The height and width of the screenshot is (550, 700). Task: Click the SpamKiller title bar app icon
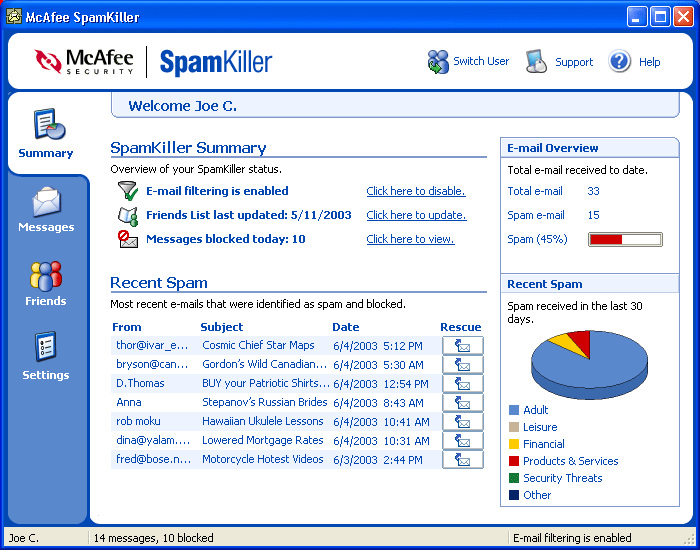pyautogui.click(x=14, y=17)
